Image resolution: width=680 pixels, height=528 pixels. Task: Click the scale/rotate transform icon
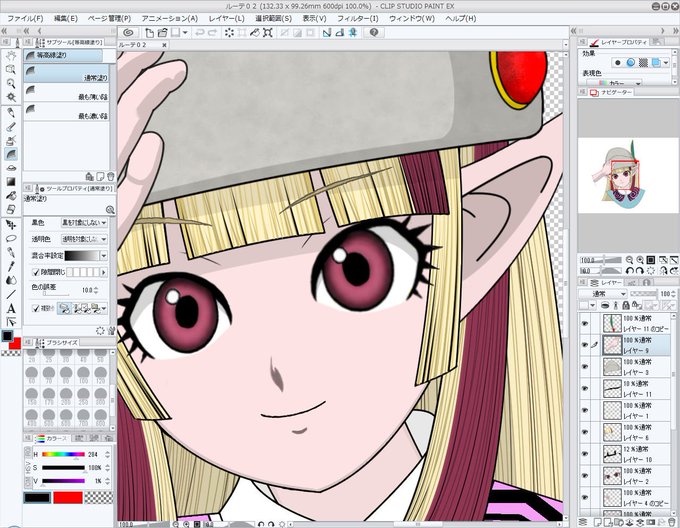click(268, 33)
